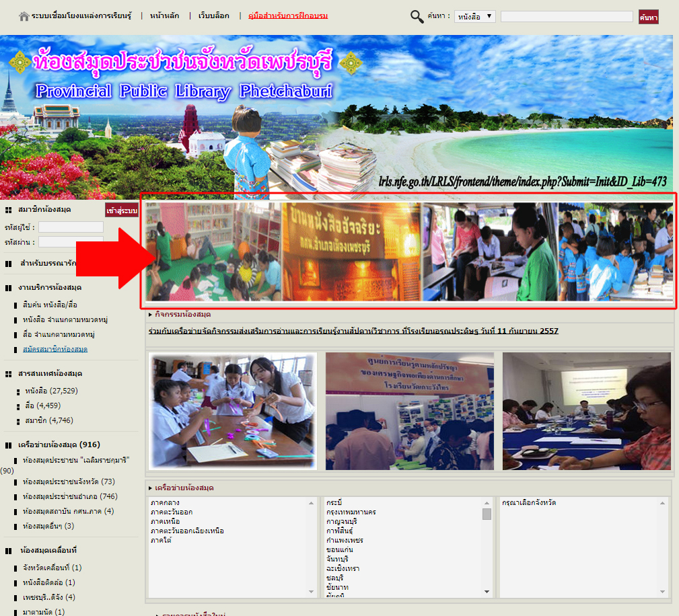Click the banner image of children reading on green floor

coord(213,252)
